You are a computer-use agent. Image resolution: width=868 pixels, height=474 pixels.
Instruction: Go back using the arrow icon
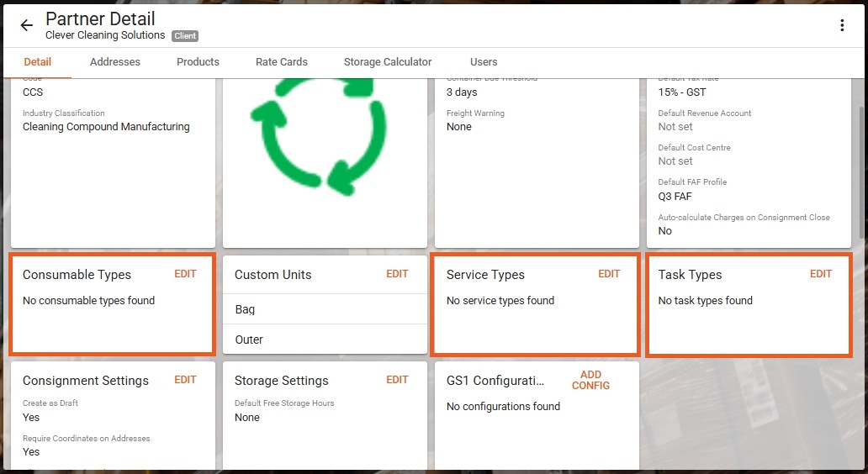coord(26,25)
